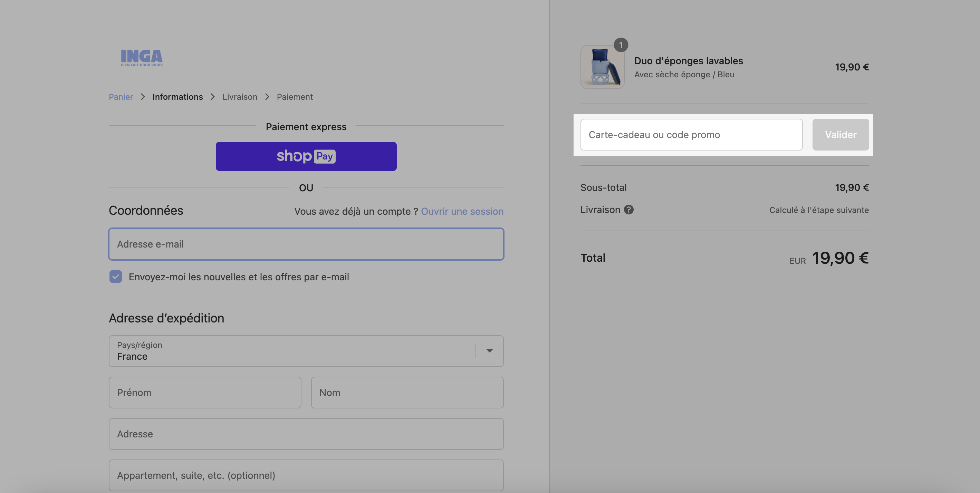The height and width of the screenshot is (493, 980).
Task: Open the Pays/région country dropdown
Action: (x=306, y=351)
